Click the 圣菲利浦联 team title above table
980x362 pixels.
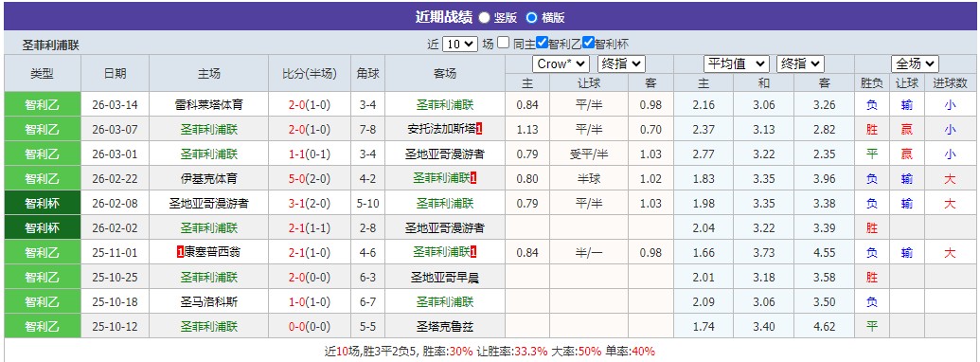tap(51, 45)
